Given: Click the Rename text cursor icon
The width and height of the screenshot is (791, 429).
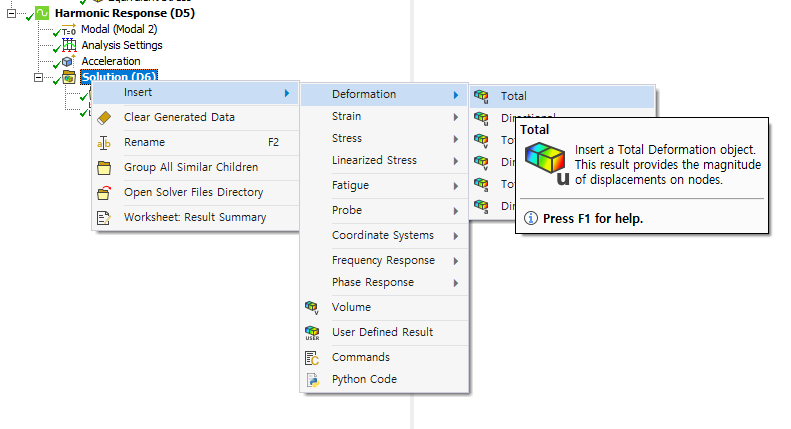Looking at the screenshot, I should point(103,143).
